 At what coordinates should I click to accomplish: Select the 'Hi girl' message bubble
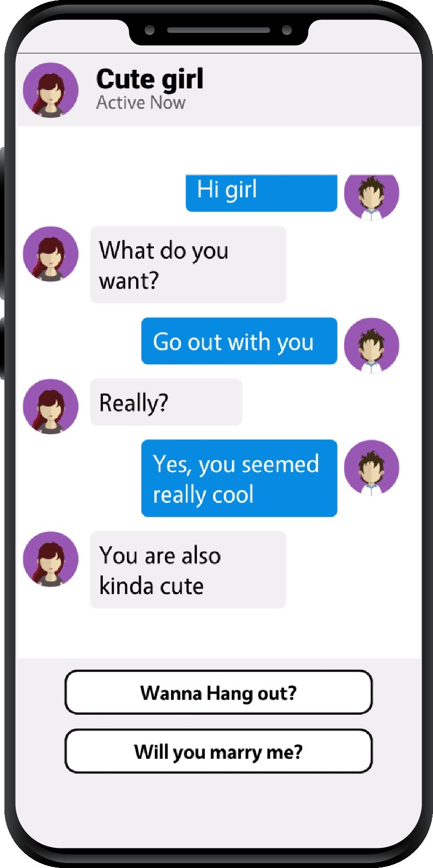(x=262, y=193)
